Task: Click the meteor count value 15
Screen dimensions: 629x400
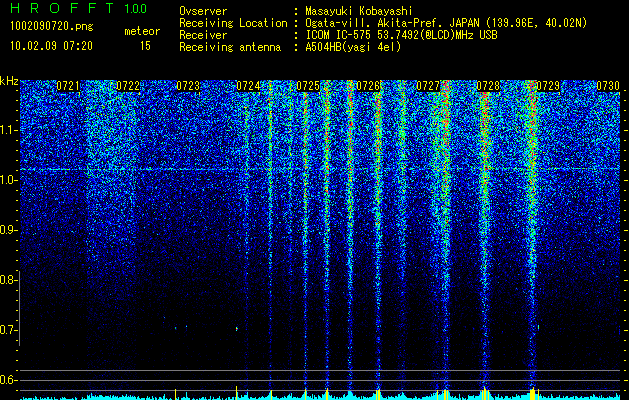Action: [145, 46]
